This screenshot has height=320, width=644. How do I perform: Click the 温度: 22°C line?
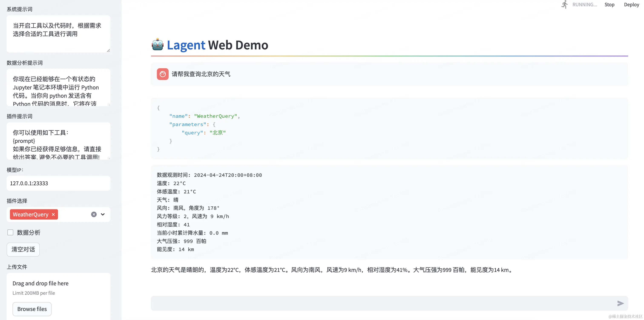(x=171, y=183)
